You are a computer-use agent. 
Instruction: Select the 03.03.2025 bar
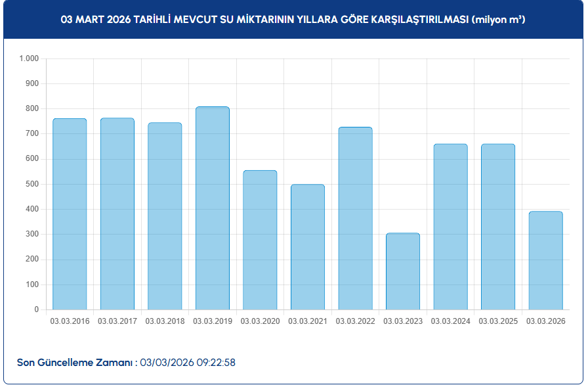pyautogui.click(x=498, y=227)
